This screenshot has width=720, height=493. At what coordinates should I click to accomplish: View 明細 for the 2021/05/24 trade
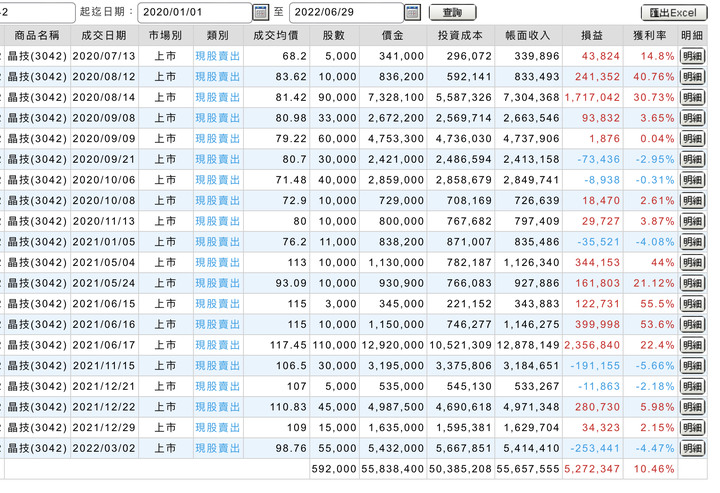click(x=692, y=283)
